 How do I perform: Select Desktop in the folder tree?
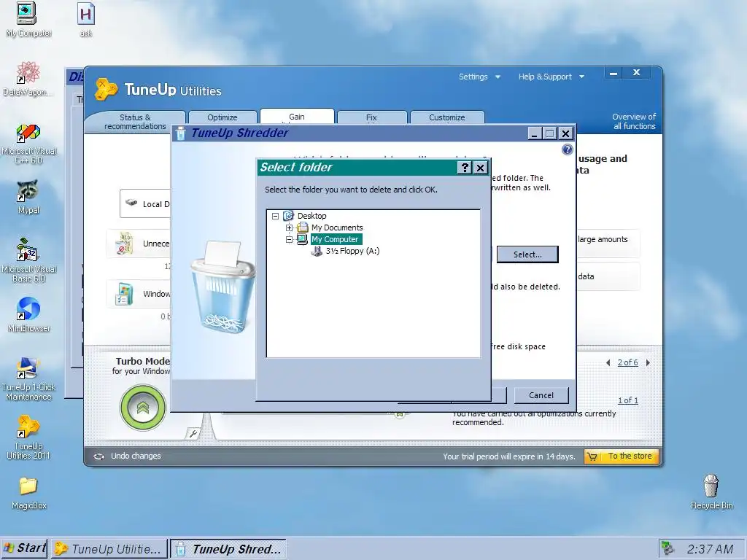(x=312, y=216)
